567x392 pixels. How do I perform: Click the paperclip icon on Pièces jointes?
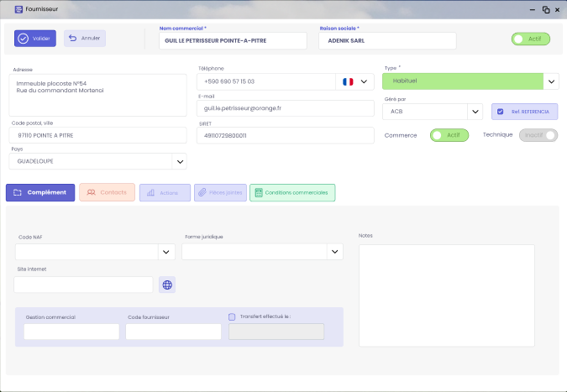[202, 193]
